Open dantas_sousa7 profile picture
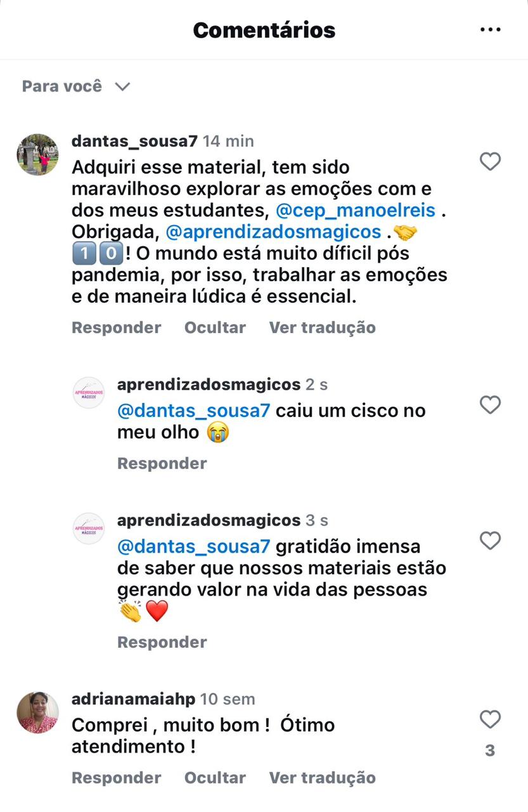The height and width of the screenshot is (812, 528). 37,154
